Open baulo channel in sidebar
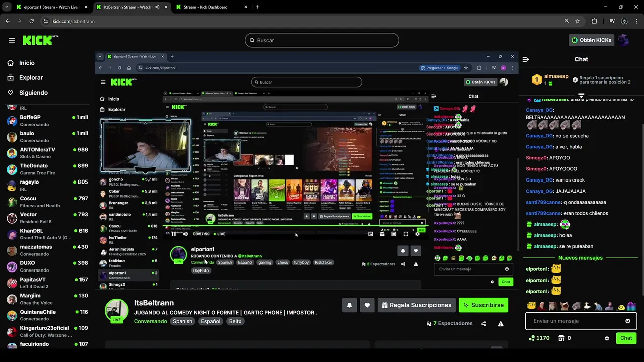The height and width of the screenshot is (362, 644). tap(47, 137)
